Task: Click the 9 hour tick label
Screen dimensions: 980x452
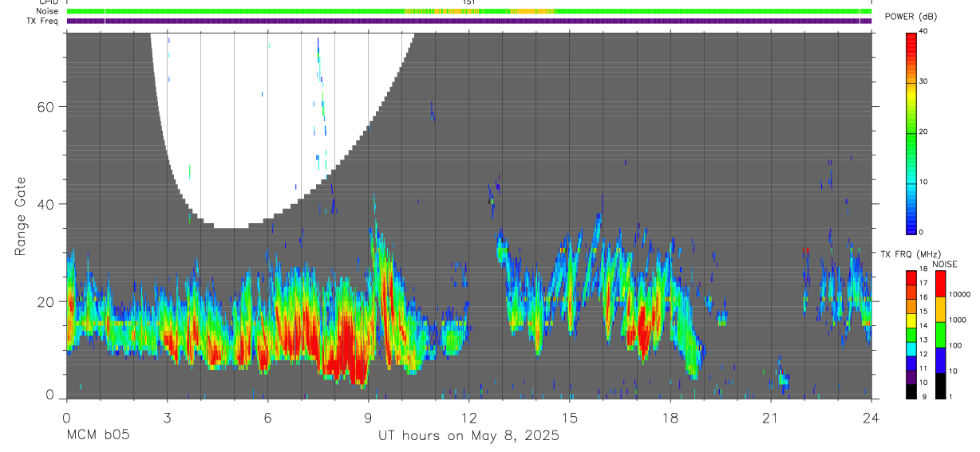Action: [368, 417]
